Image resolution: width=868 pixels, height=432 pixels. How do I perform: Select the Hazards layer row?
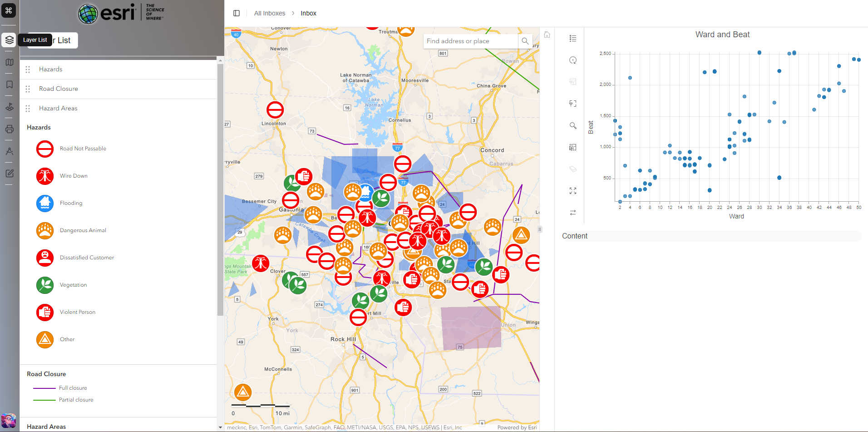tap(118, 70)
